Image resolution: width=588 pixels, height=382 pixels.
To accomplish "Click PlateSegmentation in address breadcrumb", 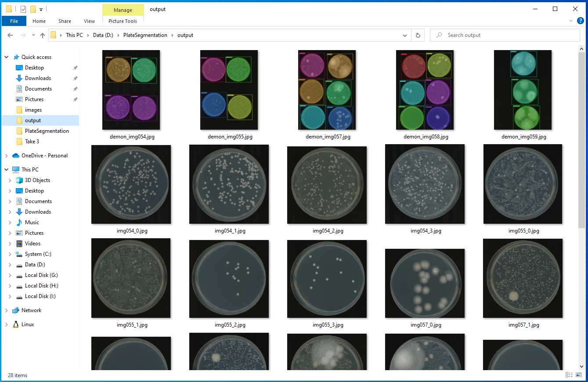I will coord(145,35).
